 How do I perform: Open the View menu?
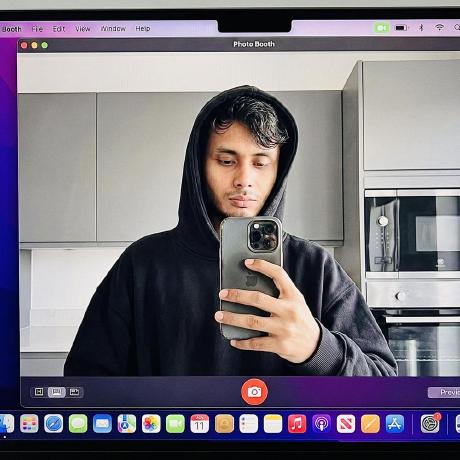[x=82, y=29]
